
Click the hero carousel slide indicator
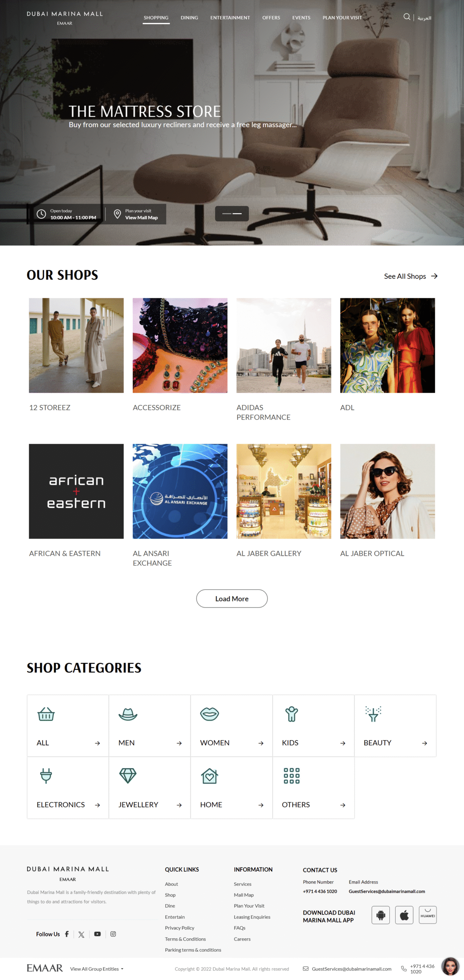click(x=232, y=213)
